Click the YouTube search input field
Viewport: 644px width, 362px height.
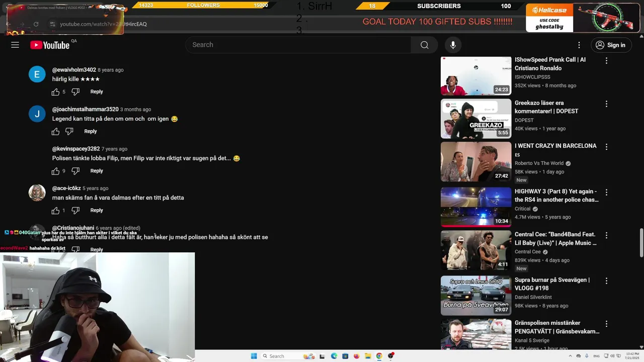(x=298, y=45)
